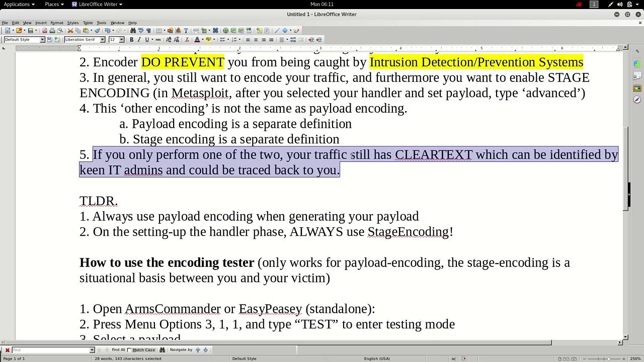Insert a text box icon
This screenshot has width=644, height=362.
(x=186, y=31)
